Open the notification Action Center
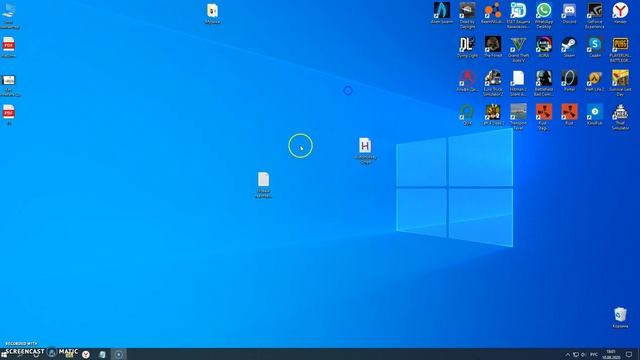Viewport: 640px width, 360px height. click(x=629, y=354)
